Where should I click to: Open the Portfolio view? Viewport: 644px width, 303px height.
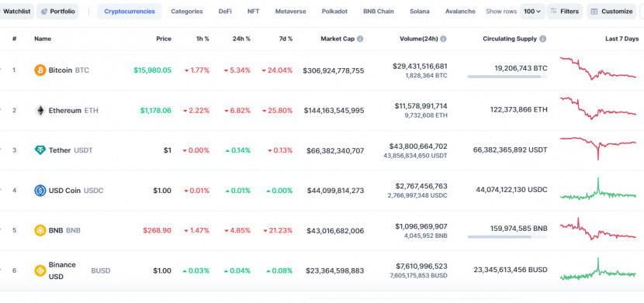pos(57,12)
